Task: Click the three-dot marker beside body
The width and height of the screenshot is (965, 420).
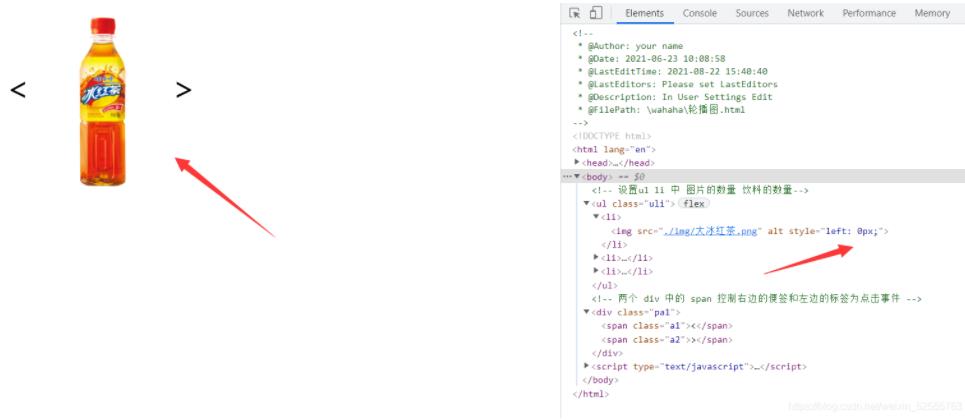Action: (567, 176)
